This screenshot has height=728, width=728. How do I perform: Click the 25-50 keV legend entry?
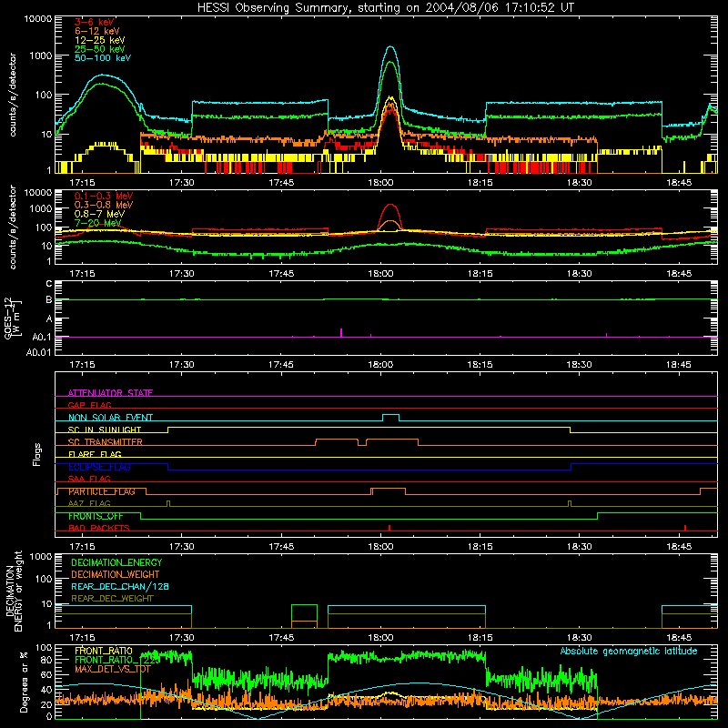point(100,49)
